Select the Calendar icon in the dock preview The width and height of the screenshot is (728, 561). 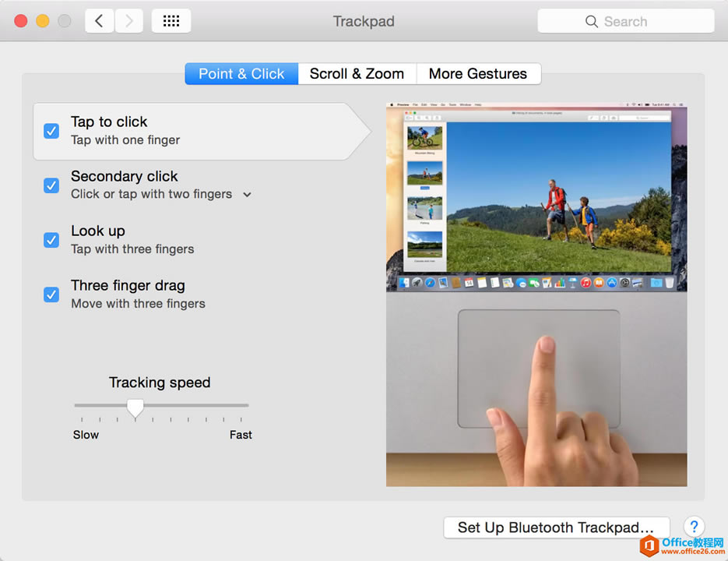(x=469, y=283)
